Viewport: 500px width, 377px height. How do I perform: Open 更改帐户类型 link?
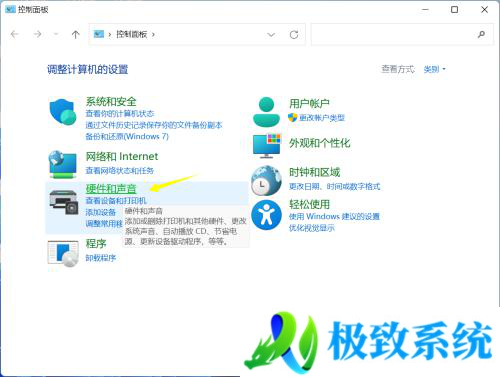click(322, 118)
